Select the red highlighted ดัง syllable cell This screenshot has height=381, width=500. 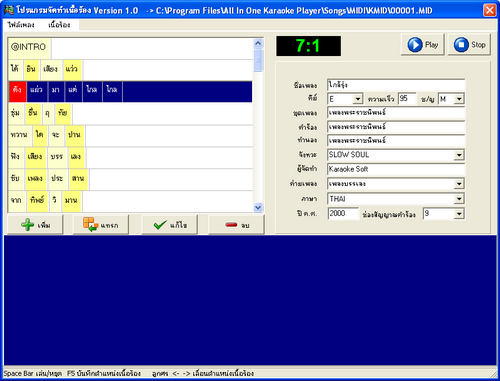pyautogui.click(x=17, y=91)
